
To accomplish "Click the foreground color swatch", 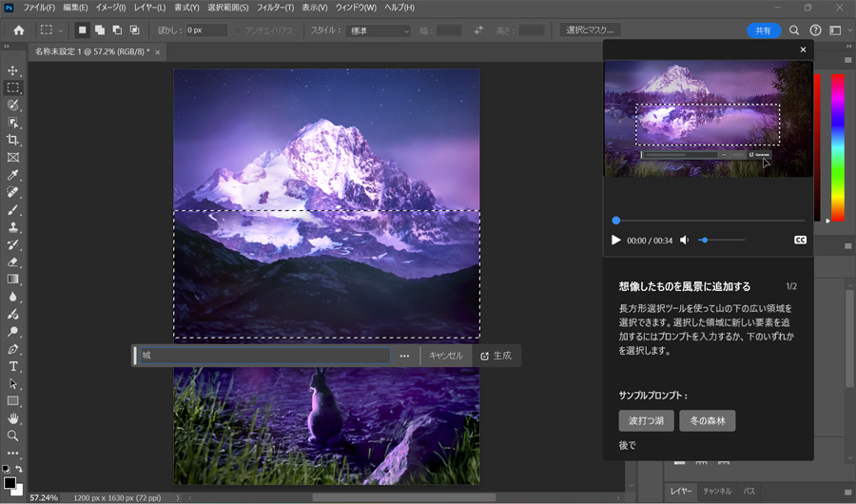I will pyautogui.click(x=10, y=483).
